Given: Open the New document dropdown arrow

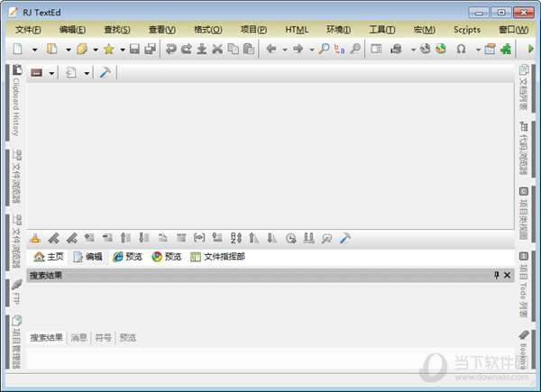Looking at the screenshot, I should pos(34,50).
